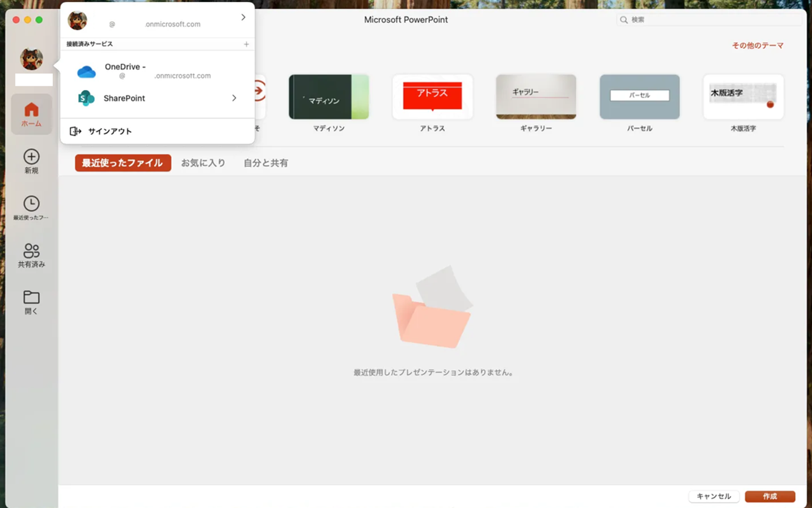Select the SharePoint service entry
Screen dimensions: 812x508
tap(157, 98)
